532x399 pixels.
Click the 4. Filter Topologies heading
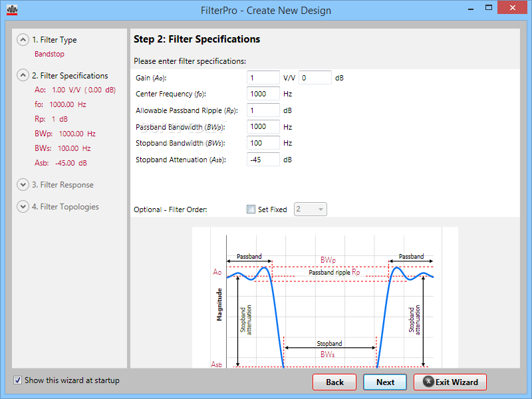click(x=65, y=206)
